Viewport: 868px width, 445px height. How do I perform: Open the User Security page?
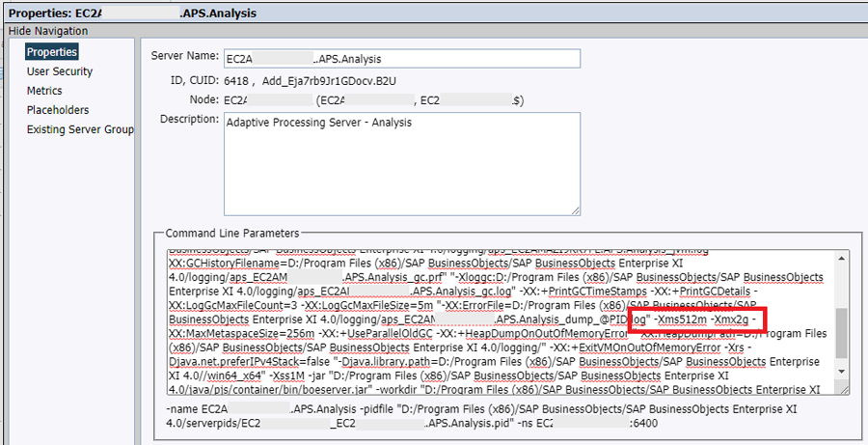pyautogui.click(x=60, y=71)
